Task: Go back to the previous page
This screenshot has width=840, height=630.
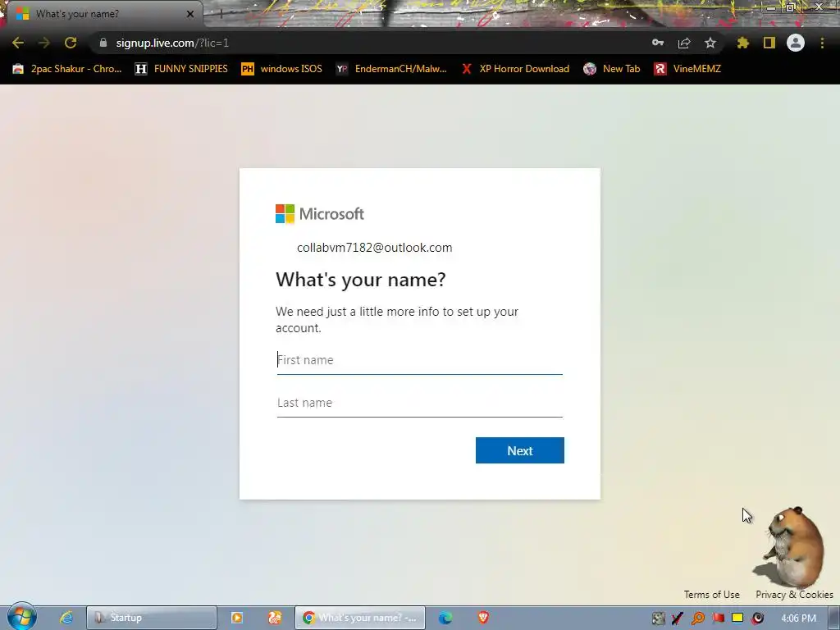Action: click(x=18, y=43)
